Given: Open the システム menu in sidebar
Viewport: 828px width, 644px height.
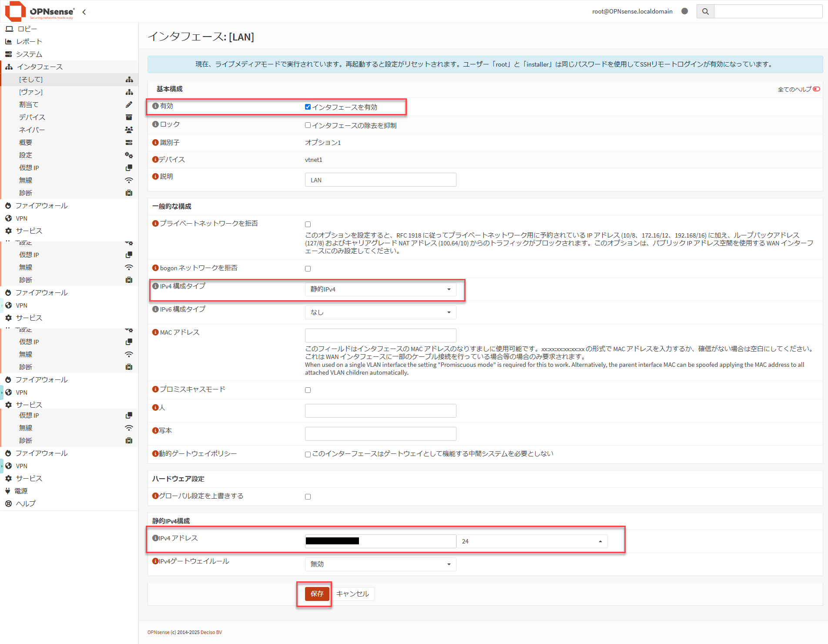Looking at the screenshot, I should (x=29, y=54).
